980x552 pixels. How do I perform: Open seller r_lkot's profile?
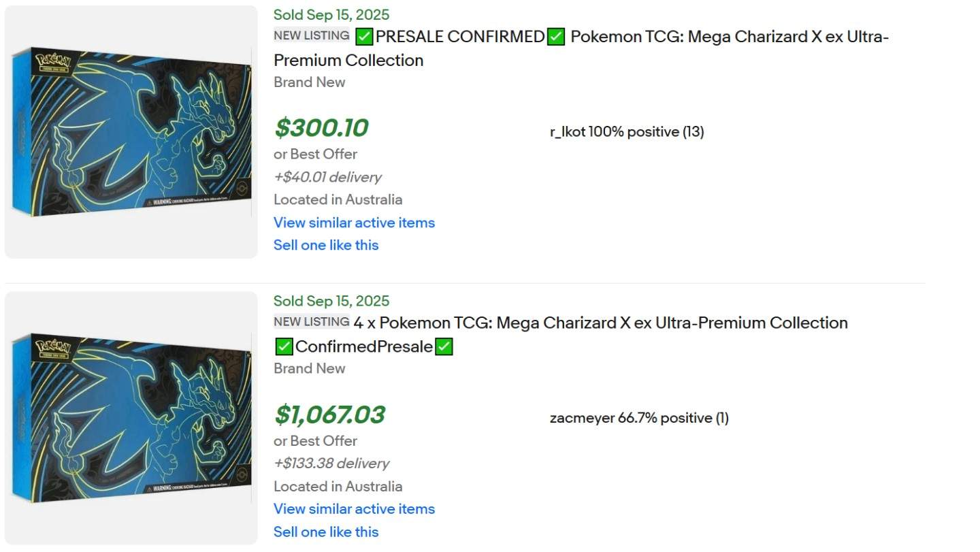click(568, 131)
